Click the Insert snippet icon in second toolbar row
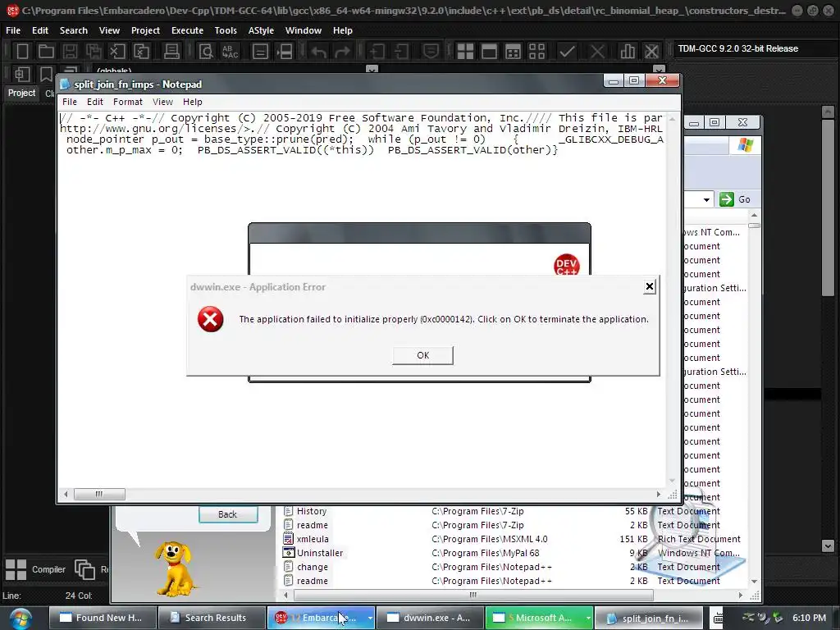 22,74
